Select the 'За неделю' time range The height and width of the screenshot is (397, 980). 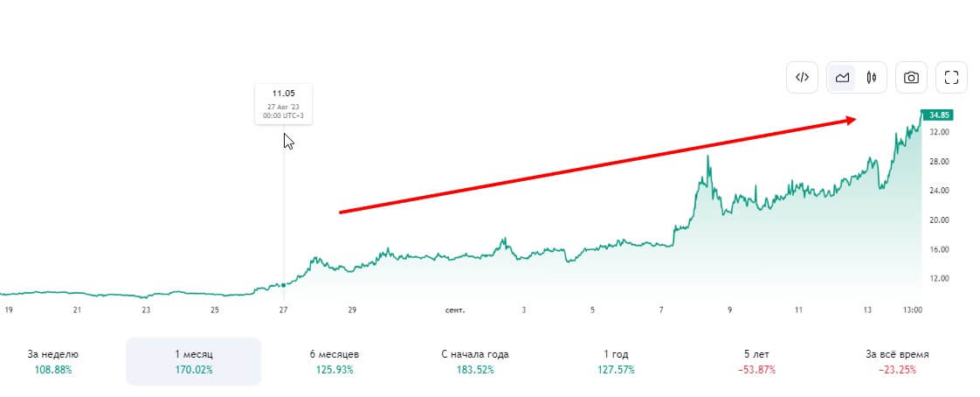pyautogui.click(x=53, y=361)
